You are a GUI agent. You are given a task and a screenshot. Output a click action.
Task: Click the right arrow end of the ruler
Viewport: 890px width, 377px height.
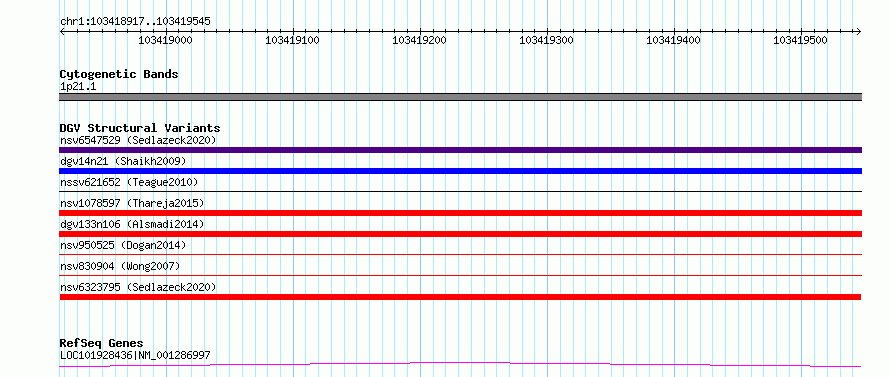[859, 31]
